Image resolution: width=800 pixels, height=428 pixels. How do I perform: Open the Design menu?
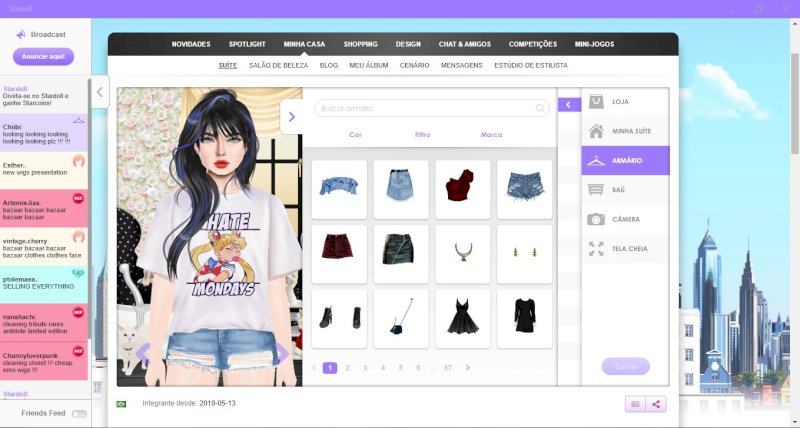tap(408, 44)
